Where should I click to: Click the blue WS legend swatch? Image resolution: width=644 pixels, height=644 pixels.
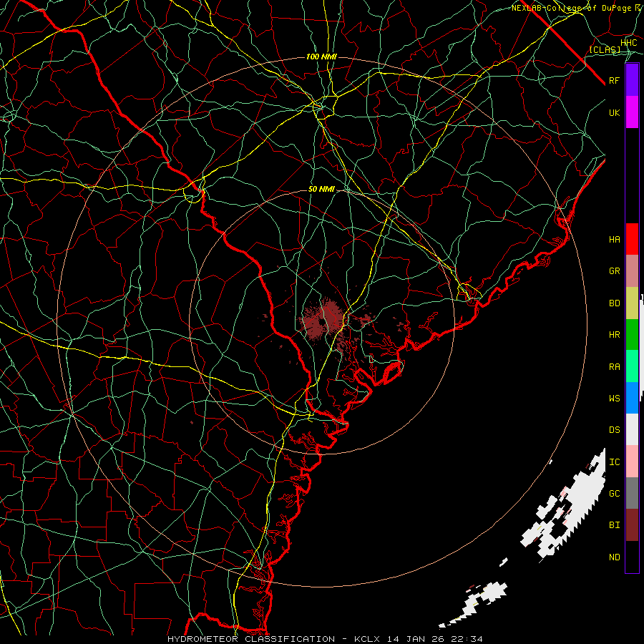(632, 398)
